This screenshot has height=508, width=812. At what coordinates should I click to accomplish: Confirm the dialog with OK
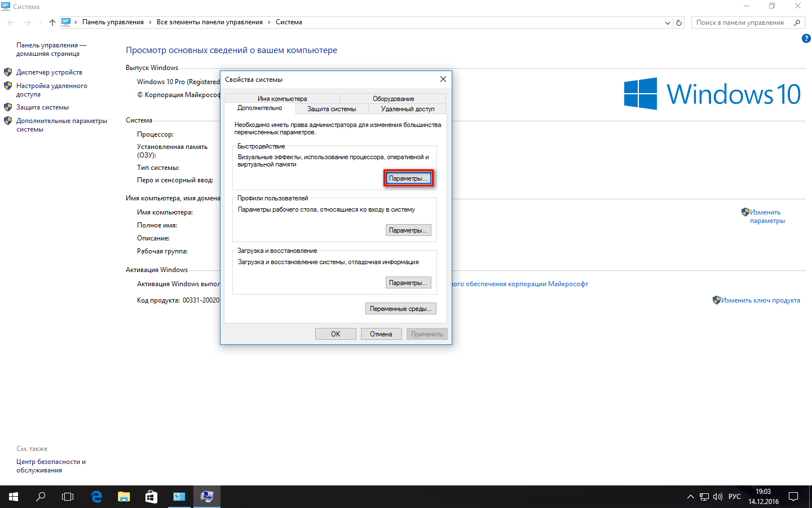336,334
